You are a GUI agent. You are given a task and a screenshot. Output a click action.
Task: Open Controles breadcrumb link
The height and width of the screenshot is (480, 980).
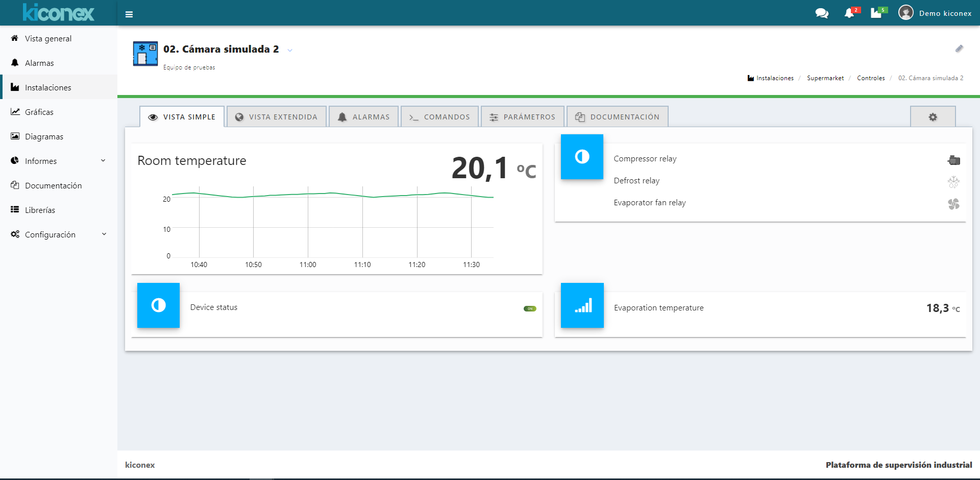(x=871, y=78)
